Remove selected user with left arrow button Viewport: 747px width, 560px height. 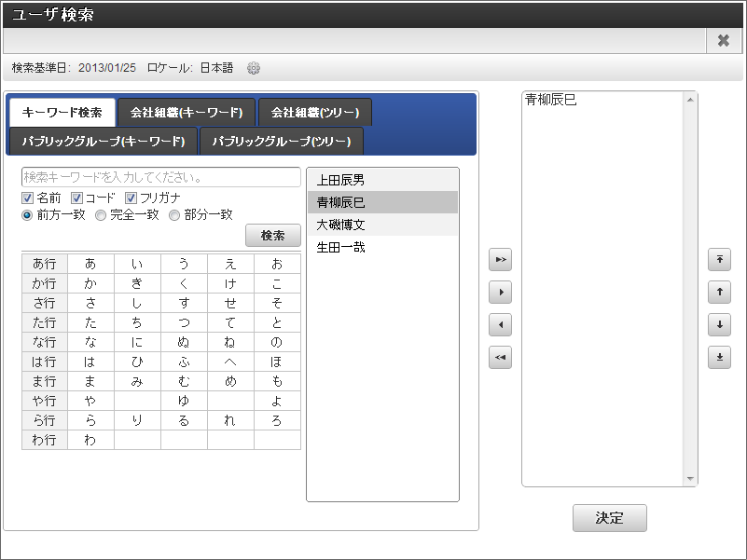coord(500,325)
